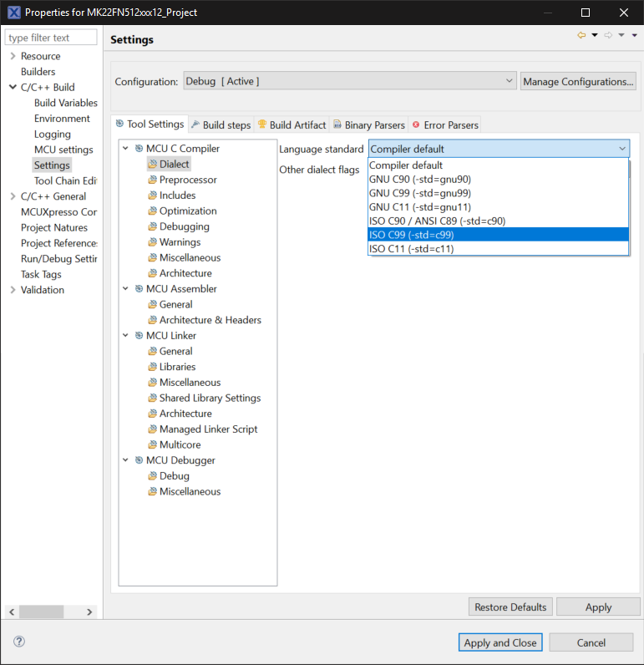Choose ISO C90 / ANSI C89 option
This screenshot has height=665, width=644.
tap(498, 221)
